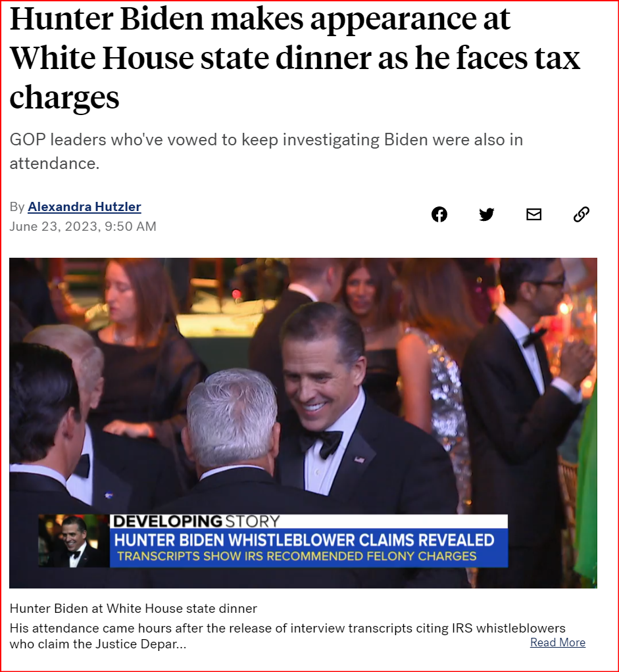The image size is (619, 672).
Task: Share the article on Facebook
Action: pyautogui.click(x=439, y=214)
